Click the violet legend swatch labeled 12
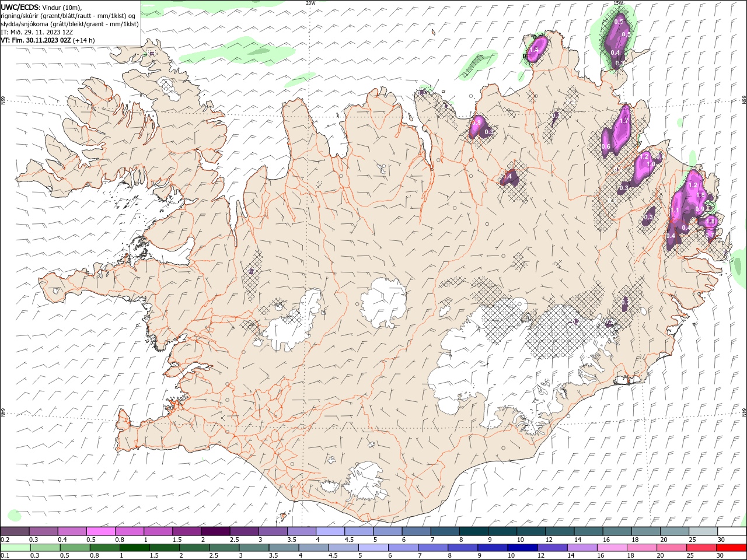Viewport: 747px width, 560px height. (x=551, y=548)
